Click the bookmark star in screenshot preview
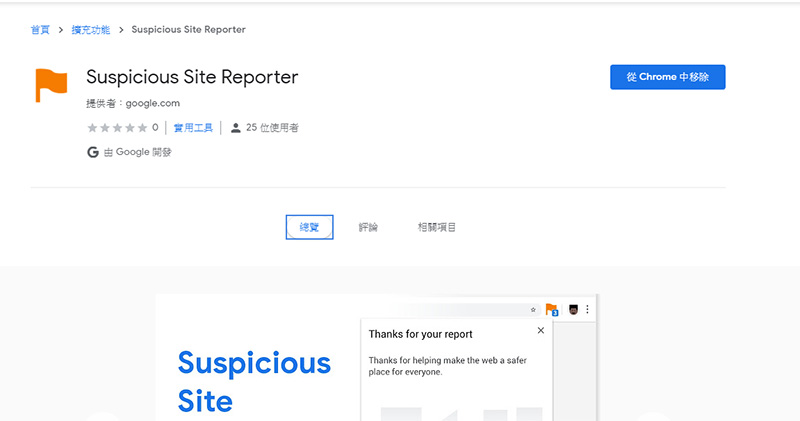This screenshot has height=421, width=800. (533, 310)
